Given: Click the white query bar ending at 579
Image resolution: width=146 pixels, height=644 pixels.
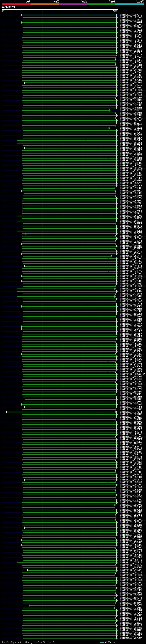Looking at the screenshot, I should (60, 10).
